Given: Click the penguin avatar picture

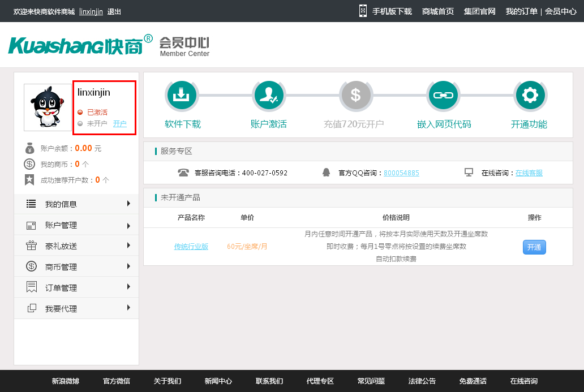Looking at the screenshot, I should point(48,107).
